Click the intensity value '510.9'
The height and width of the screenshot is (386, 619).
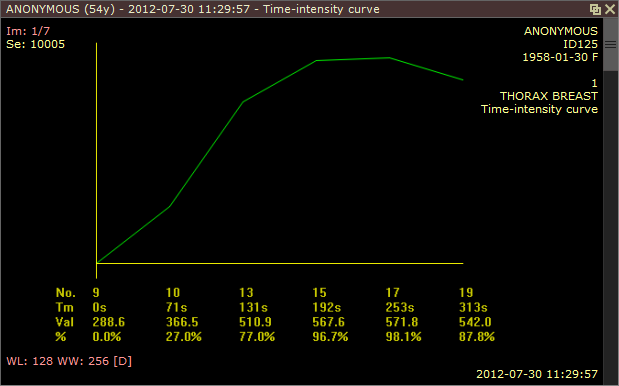(255, 322)
